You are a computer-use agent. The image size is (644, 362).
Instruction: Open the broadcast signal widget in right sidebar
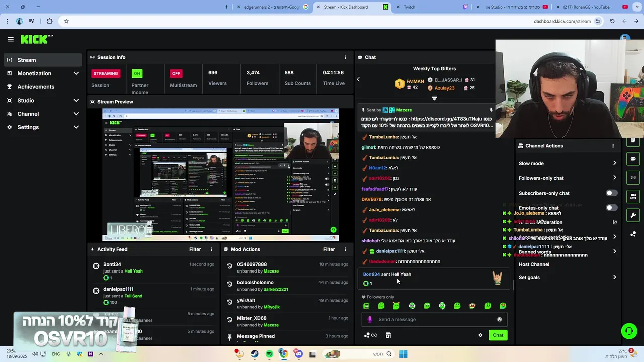point(633,177)
